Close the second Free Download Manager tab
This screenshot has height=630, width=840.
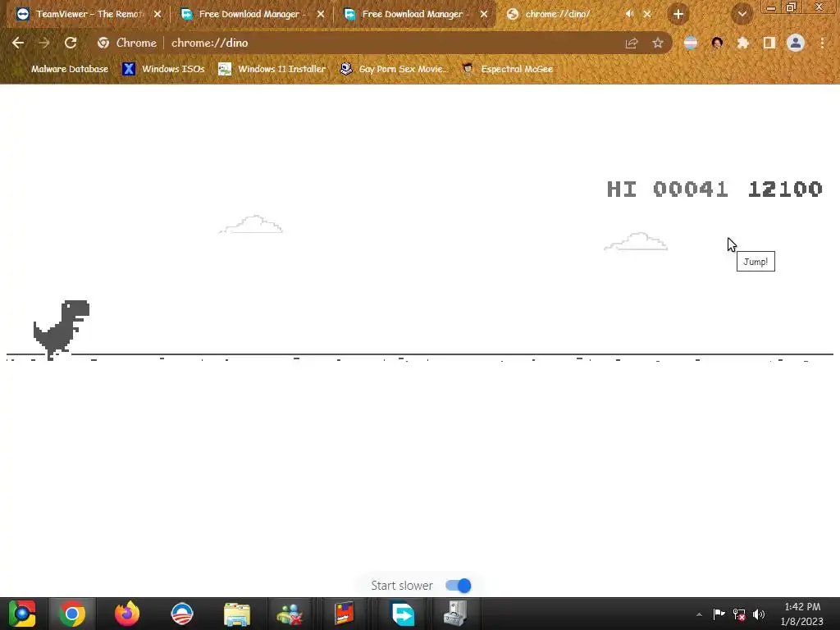click(x=484, y=15)
